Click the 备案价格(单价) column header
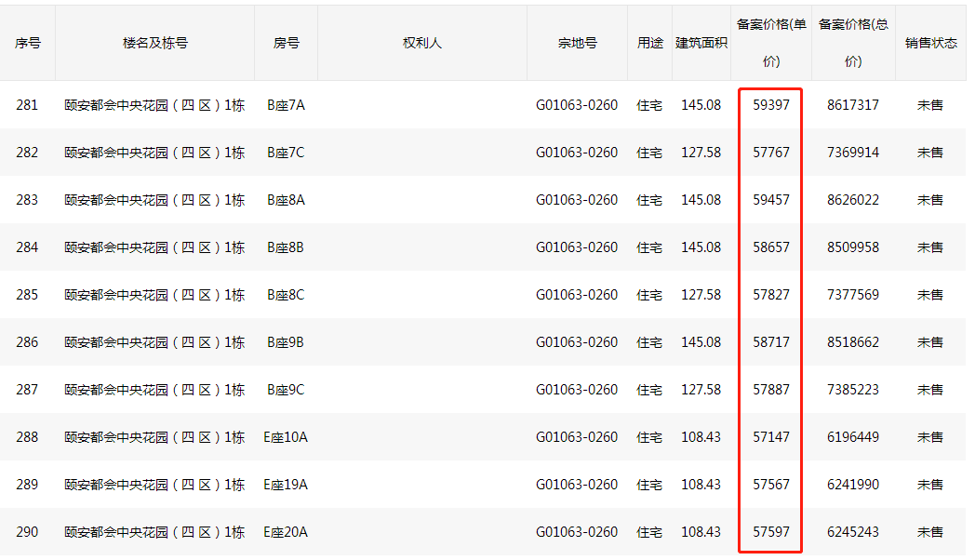 pyautogui.click(x=771, y=43)
